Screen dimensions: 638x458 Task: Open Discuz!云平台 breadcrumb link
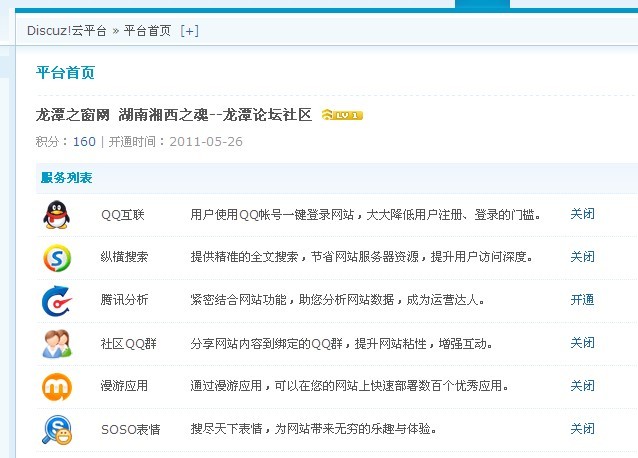[x=67, y=31]
